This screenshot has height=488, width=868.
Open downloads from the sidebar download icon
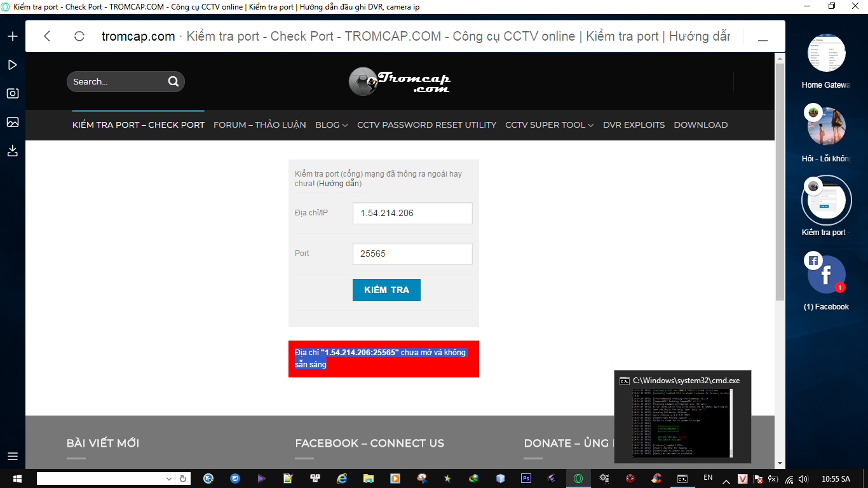pyautogui.click(x=13, y=151)
